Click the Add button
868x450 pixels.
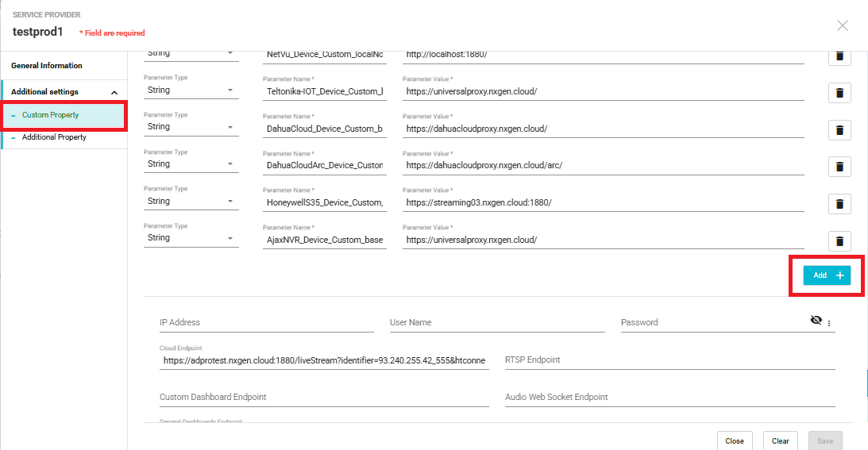[827, 275]
